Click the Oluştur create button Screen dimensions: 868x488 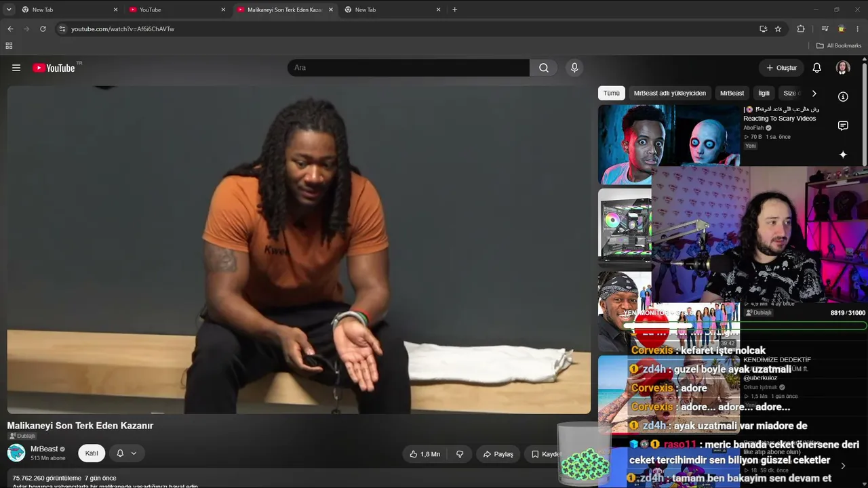click(x=781, y=68)
